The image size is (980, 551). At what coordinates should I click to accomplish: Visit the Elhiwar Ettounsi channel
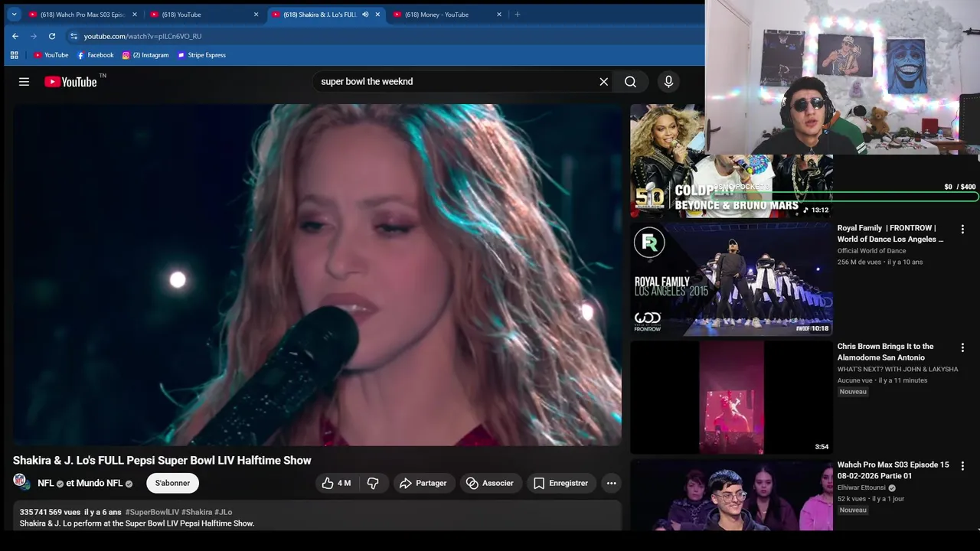tap(861, 488)
